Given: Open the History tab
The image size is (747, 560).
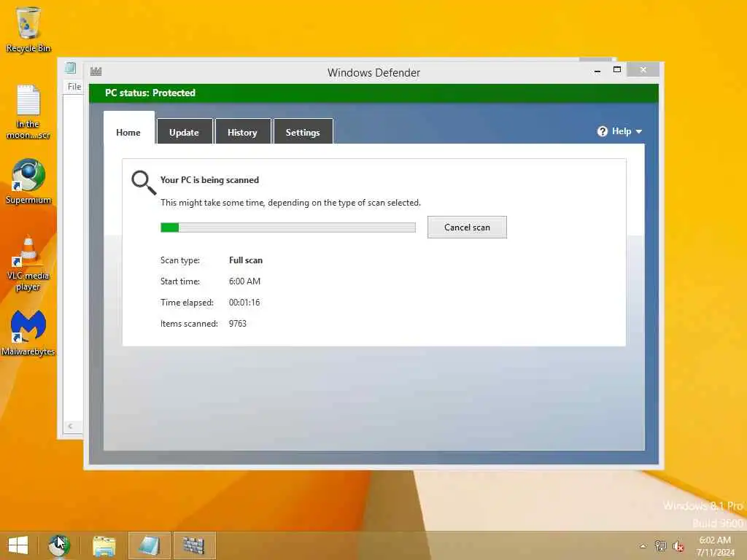Looking at the screenshot, I should coord(242,132).
